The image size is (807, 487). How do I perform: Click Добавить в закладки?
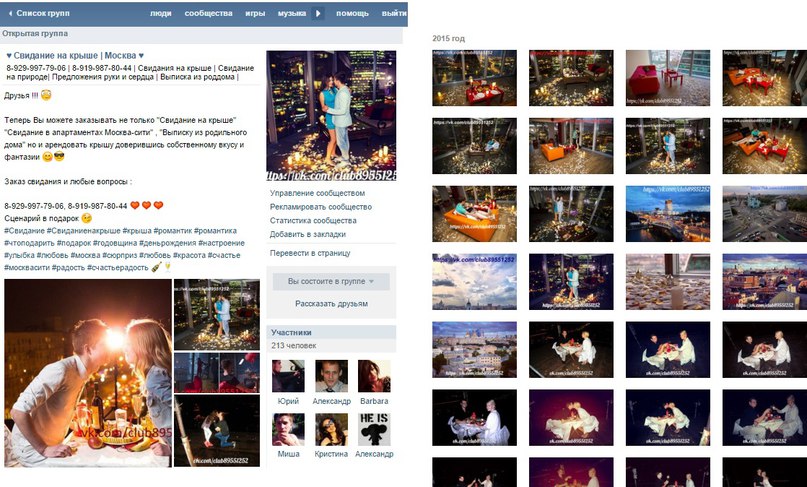coord(308,234)
